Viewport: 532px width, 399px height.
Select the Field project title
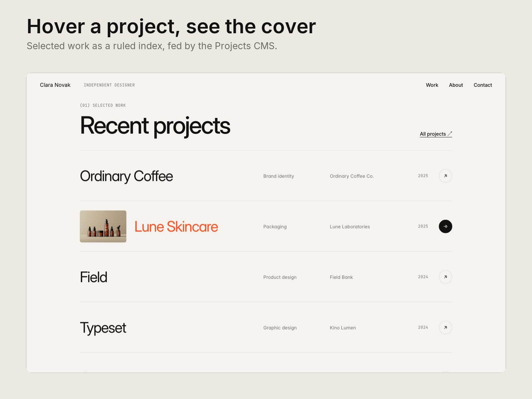(93, 277)
